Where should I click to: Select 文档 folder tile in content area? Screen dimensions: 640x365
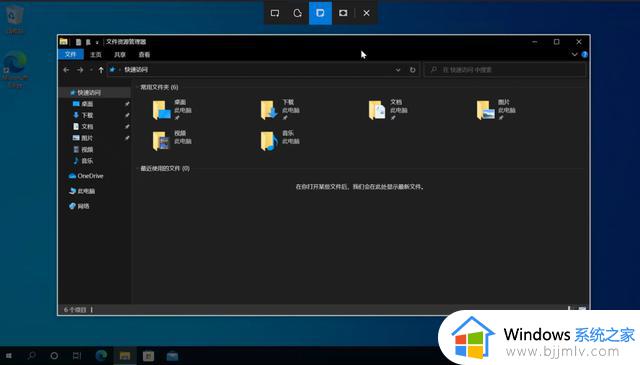pyautogui.click(x=388, y=110)
